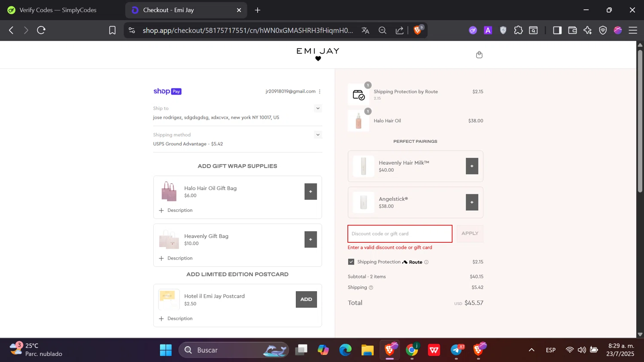Open account options menu next to email

[x=319, y=91]
